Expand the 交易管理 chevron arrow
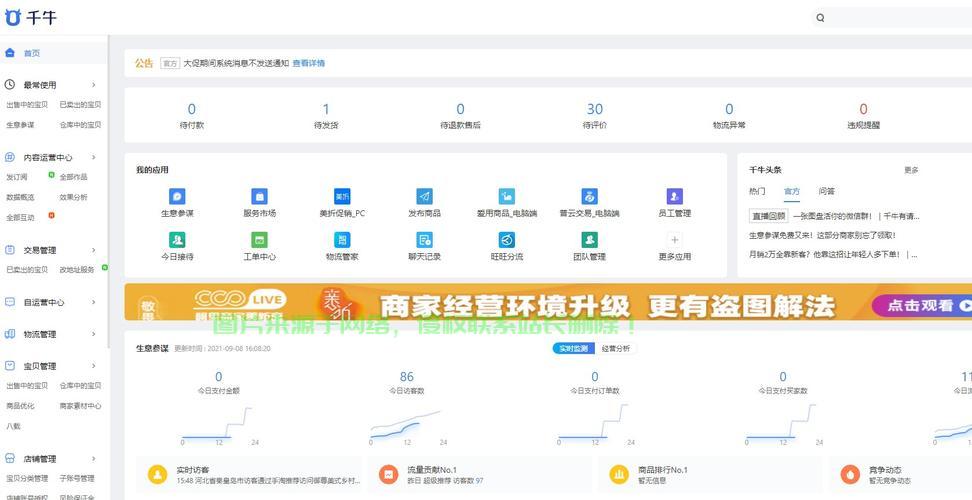The height and width of the screenshot is (500, 972). [94, 250]
